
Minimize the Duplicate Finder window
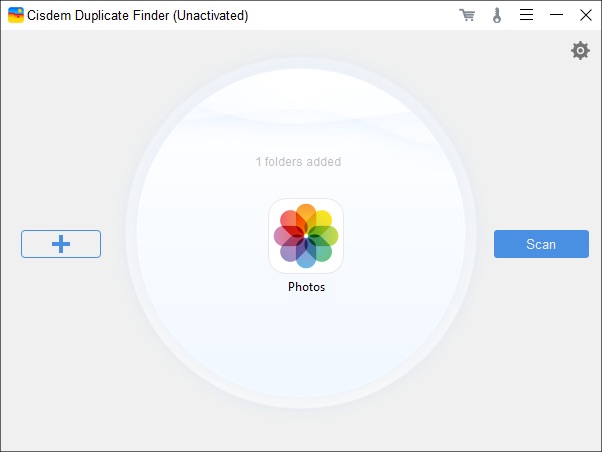556,15
